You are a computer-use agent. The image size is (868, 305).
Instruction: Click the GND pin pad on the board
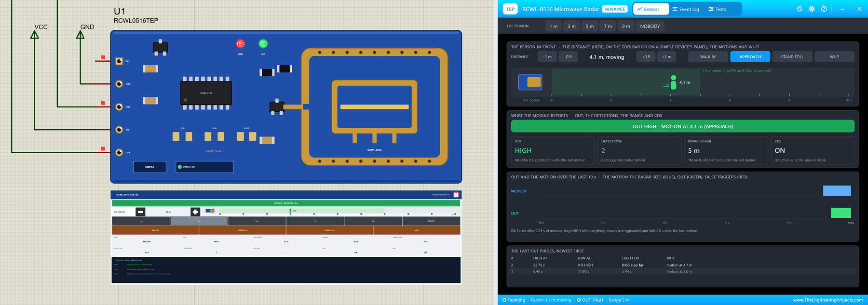119,84
